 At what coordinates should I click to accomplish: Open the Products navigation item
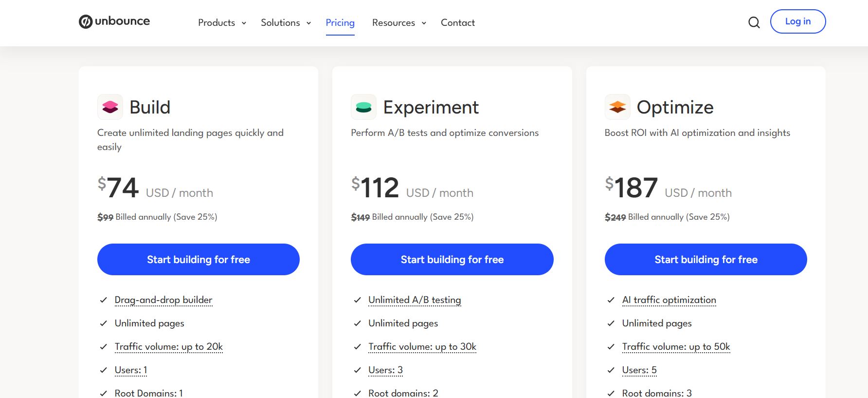pyautogui.click(x=217, y=23)
